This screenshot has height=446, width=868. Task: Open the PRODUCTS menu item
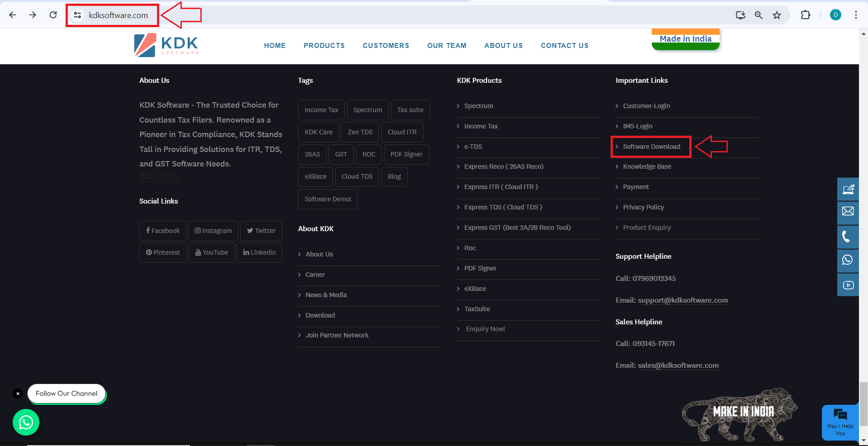pos(324,46)
